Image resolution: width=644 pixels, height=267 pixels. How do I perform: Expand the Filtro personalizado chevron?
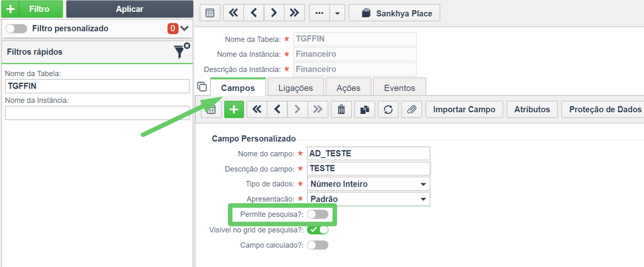(x=184, y=28)
